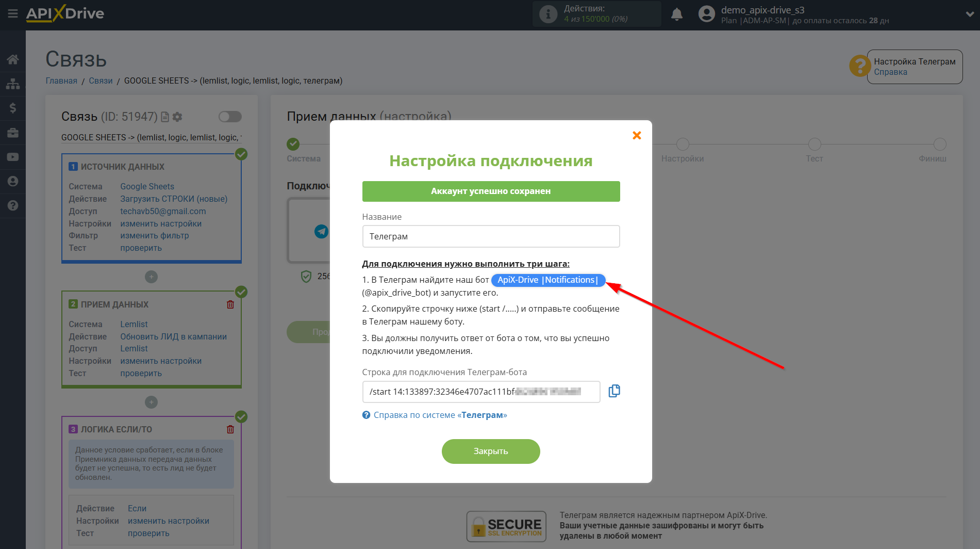Image resolution: width=980 pixels, height=549 pixels.
Task: Click the Система step marker
Action: 293,144
